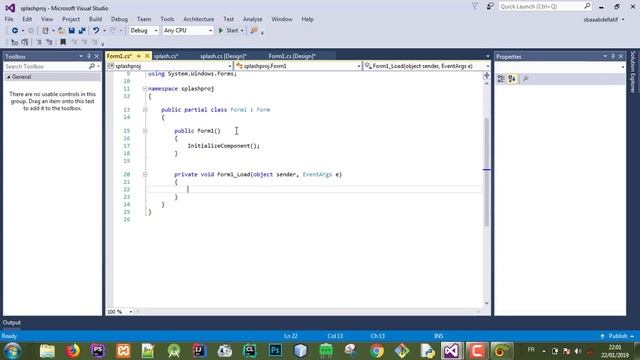This screenshot has height=360, width=640.
Task: Switch to the splash.cs tab
Action: [x=166, y=56]
